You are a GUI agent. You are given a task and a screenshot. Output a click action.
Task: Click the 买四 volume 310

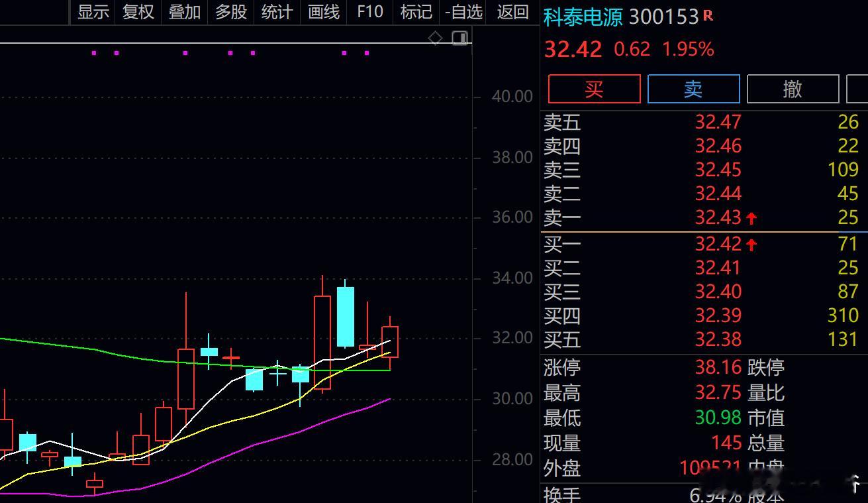(x=843, y=315)
